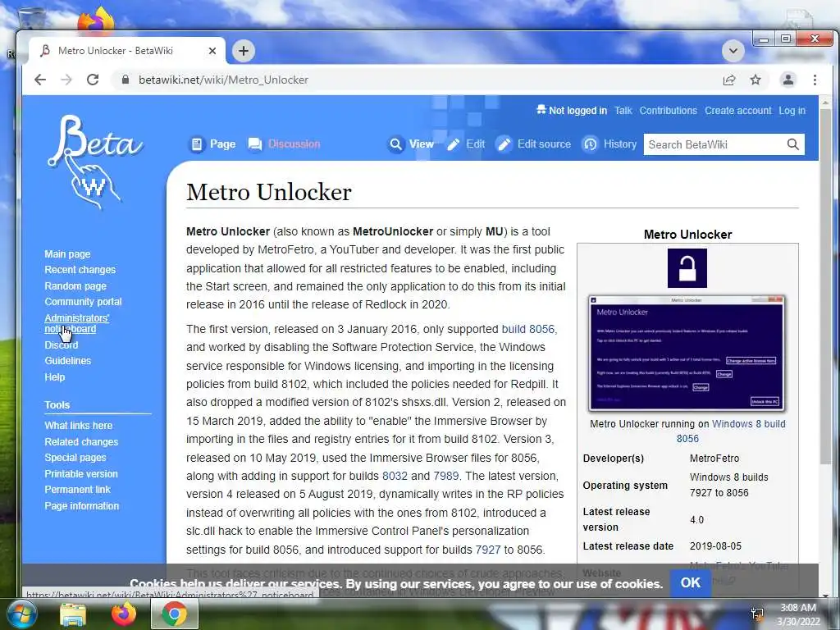
Task: Open the History tab
Action: pyautogui.click(x=620, y=144)
